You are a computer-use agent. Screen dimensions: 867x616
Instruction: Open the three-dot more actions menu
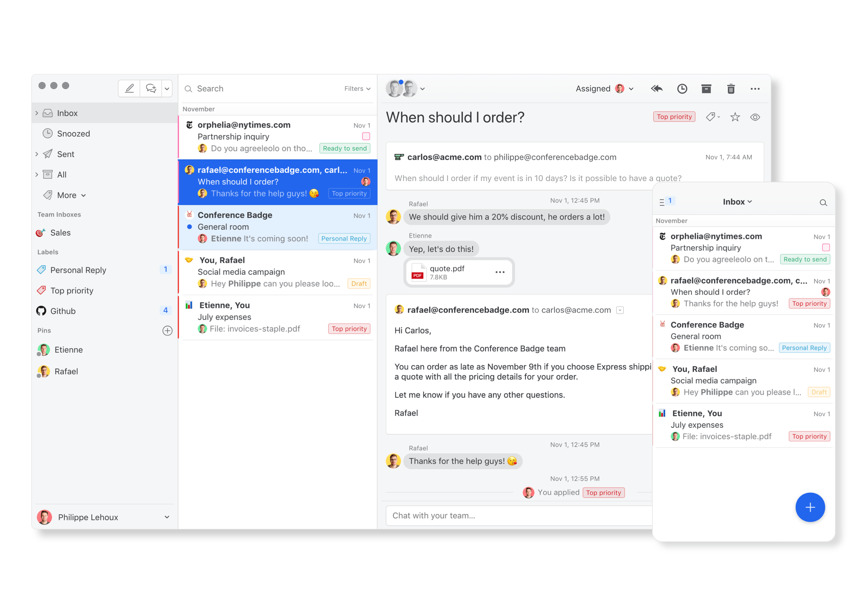pos(755,89)
